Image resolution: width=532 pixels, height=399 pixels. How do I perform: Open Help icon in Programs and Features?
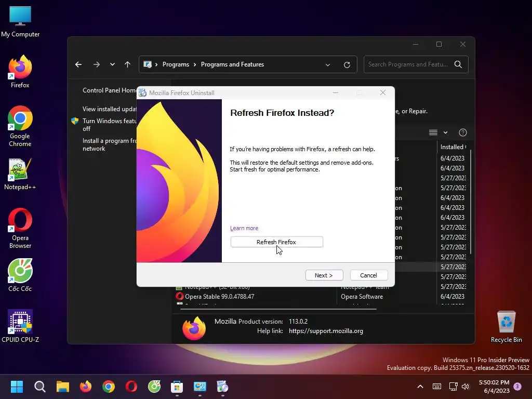click(463, 132)
